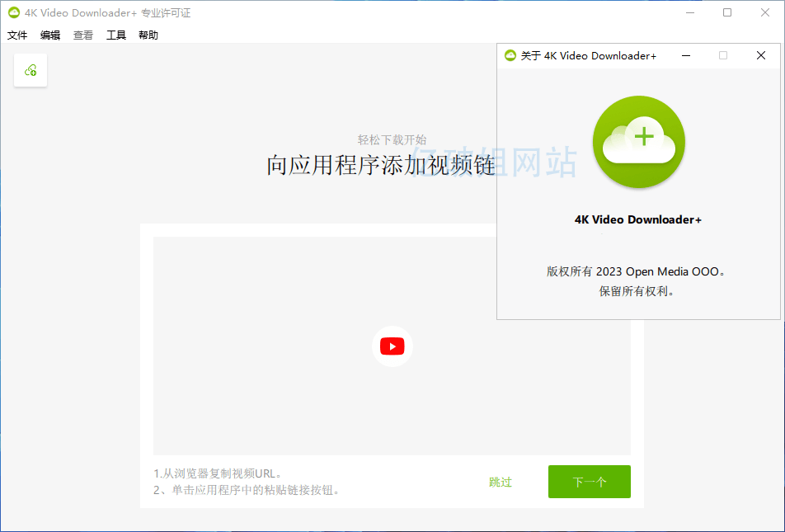The height and width of the screenshot is (532, 785).
Task: Click the 轻松下载开始 subtitle text
Action: [x=392, y=139]
